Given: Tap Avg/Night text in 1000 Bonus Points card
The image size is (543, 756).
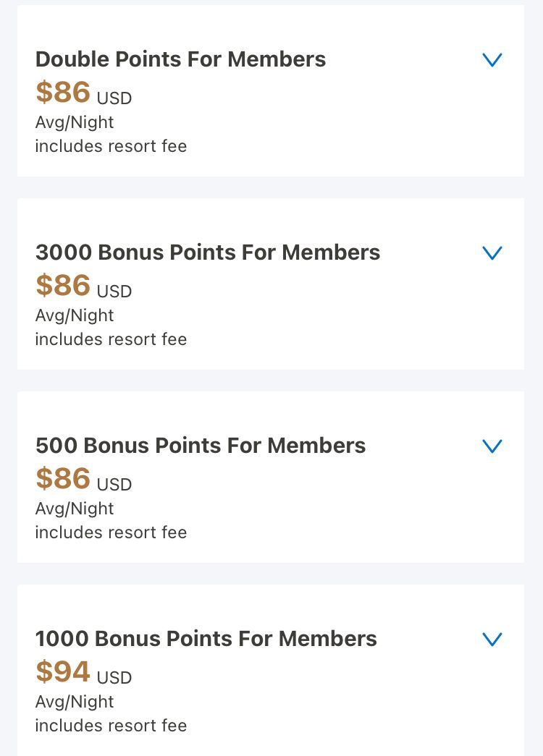Looking at the screenshot, I should click(75, 702).
